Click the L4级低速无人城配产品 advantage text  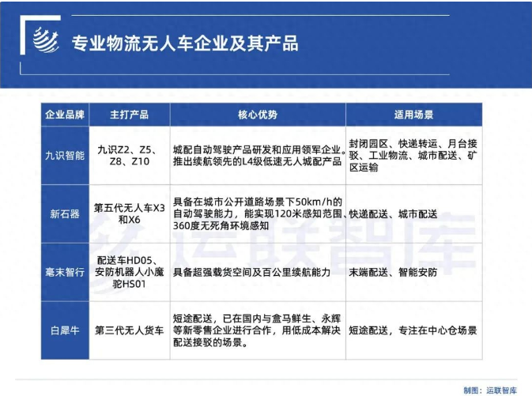tap(258, 161)
